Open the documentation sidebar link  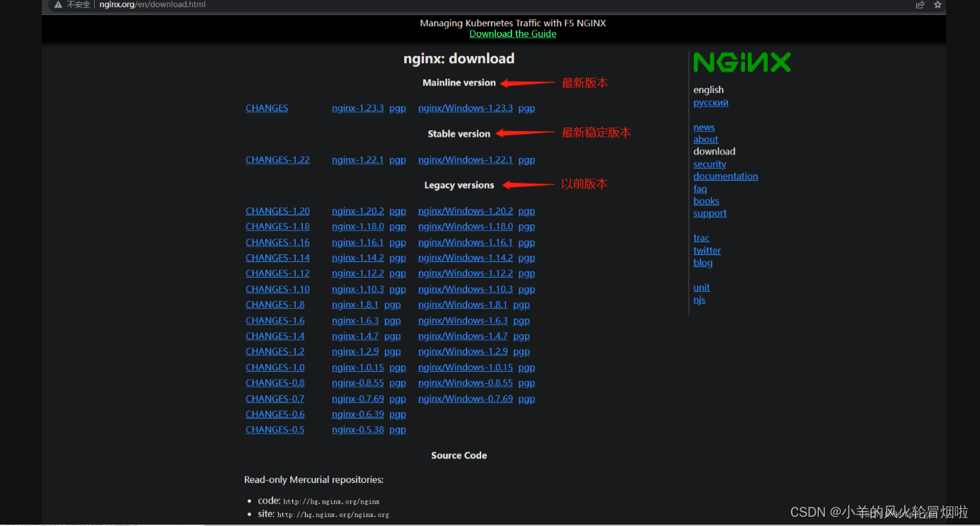[725, 176]
